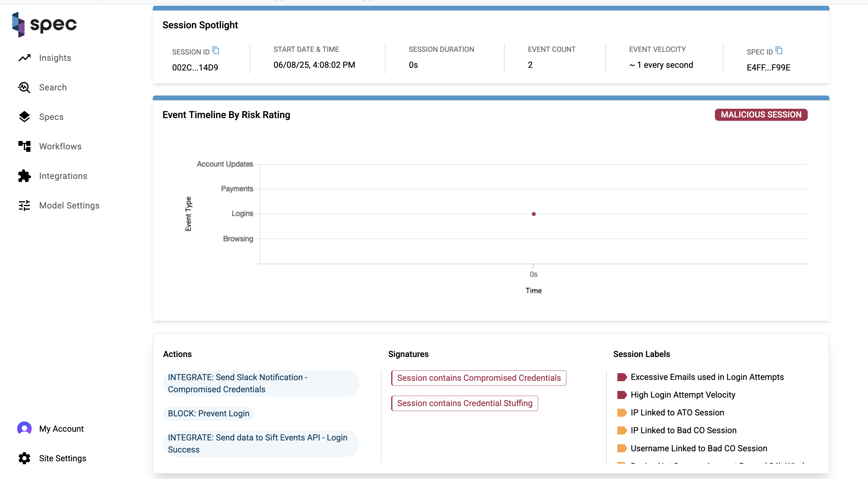Click Session contains Credential Stuffing signature

pyautogui.click(x=464, y=403)
